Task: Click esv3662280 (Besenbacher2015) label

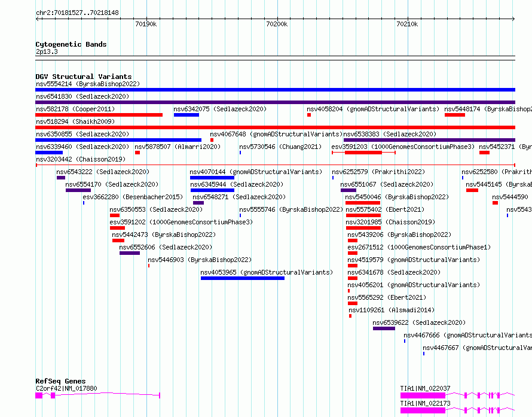Action: coord(133,197)
